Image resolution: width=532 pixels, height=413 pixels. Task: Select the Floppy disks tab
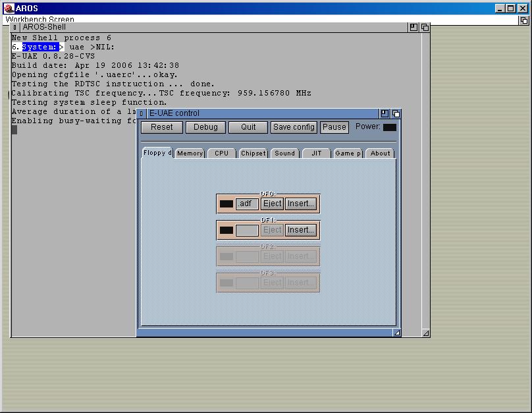coord(157,153)
